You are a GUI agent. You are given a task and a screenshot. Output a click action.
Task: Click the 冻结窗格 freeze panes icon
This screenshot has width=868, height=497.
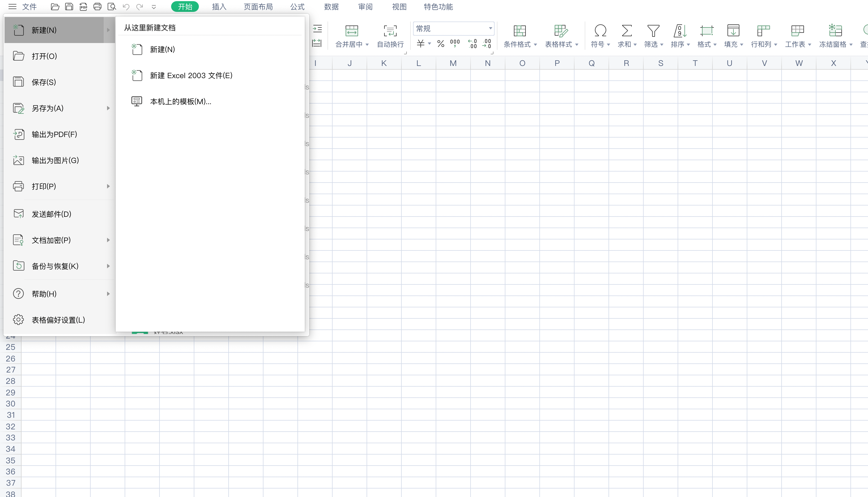tap(835, 31)
